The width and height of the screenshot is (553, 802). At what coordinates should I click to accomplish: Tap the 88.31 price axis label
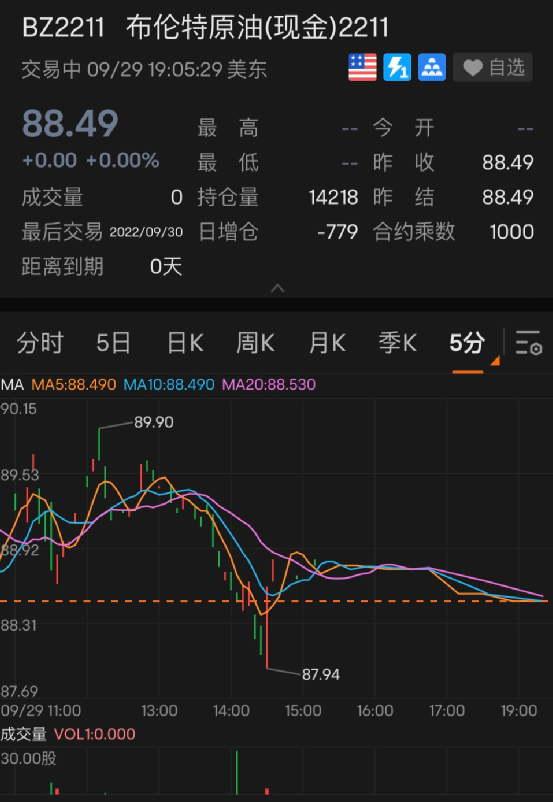point(18,626)
